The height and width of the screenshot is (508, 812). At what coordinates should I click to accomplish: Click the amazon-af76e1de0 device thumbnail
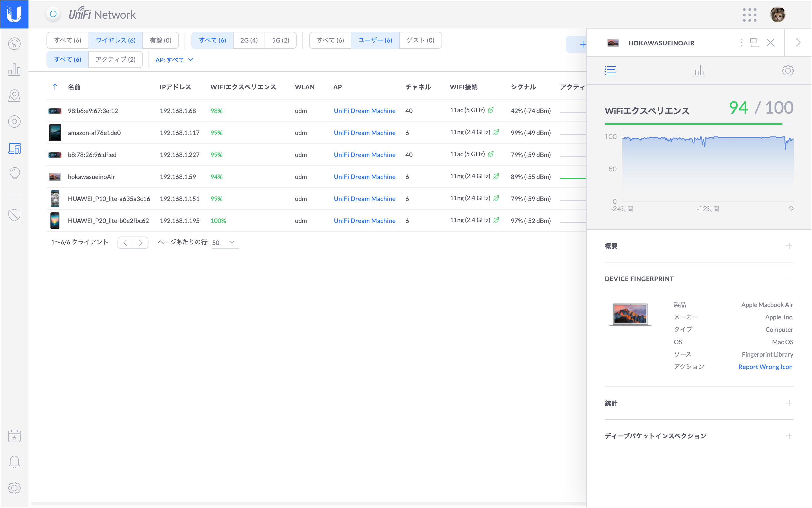coord(55,133)
